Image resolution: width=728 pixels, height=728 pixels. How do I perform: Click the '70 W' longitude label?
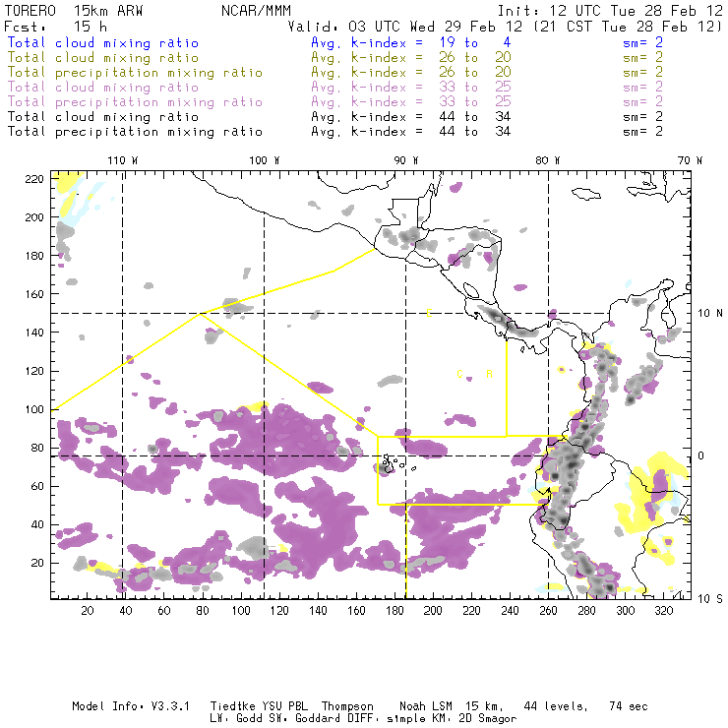coord(690,160)
